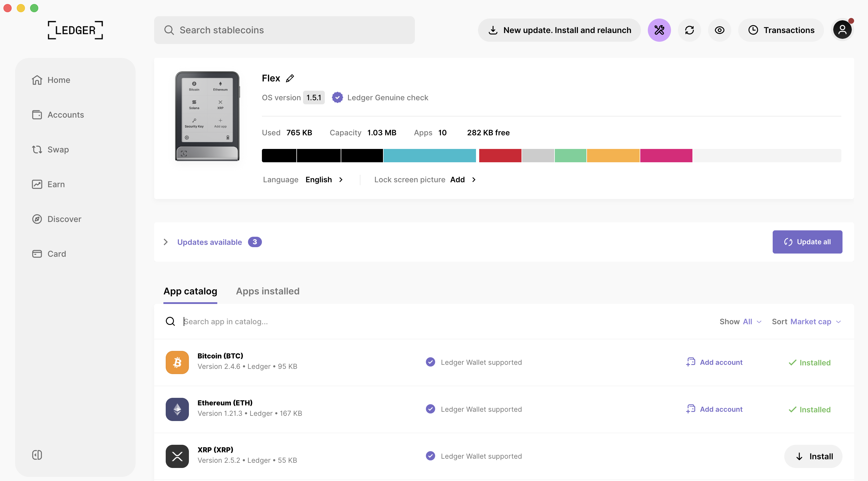Click the pencil icon to rename Flex
The image size is (868, 481).
[x=290, y=78]
